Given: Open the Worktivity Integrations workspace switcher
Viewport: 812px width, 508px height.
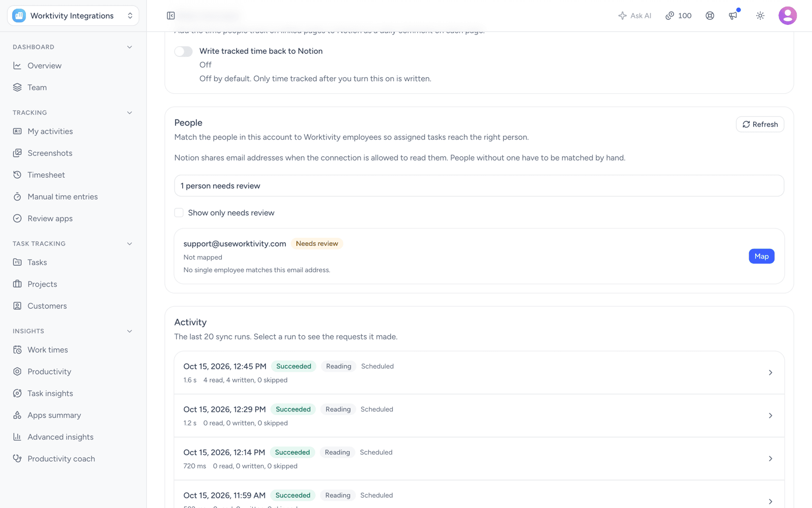Looking at the screenshot, I should point(73,16).
